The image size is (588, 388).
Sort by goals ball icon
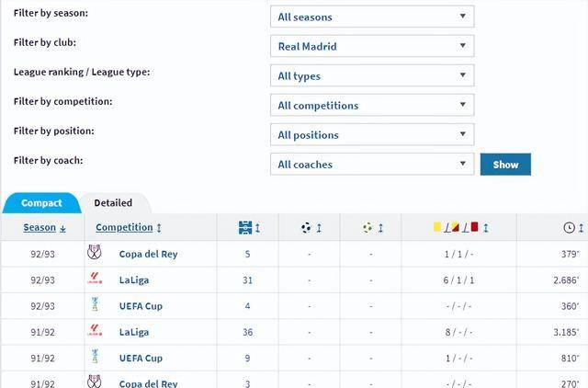point(307,227)
